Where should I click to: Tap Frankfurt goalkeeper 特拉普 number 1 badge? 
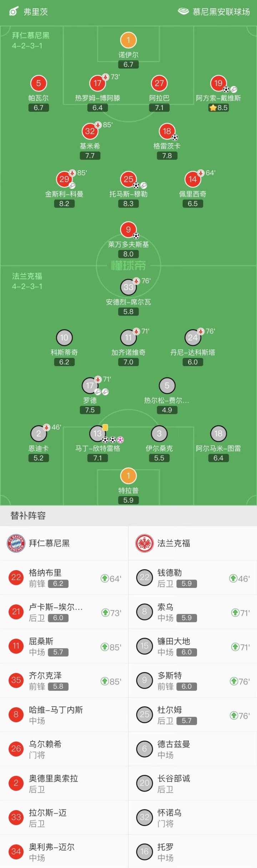pos(128,476)
